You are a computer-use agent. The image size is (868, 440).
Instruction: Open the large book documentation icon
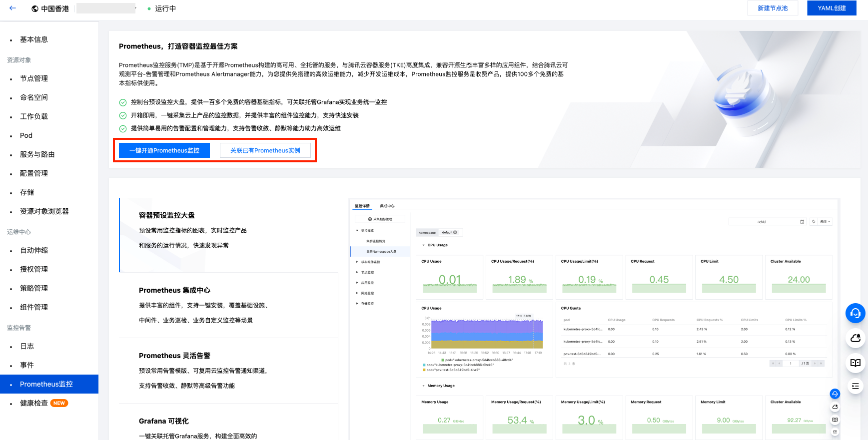coord(855,363)
